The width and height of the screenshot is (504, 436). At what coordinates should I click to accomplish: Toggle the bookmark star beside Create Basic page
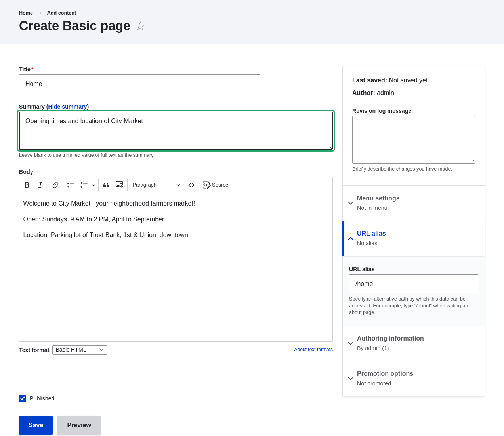tap(140, 26)
